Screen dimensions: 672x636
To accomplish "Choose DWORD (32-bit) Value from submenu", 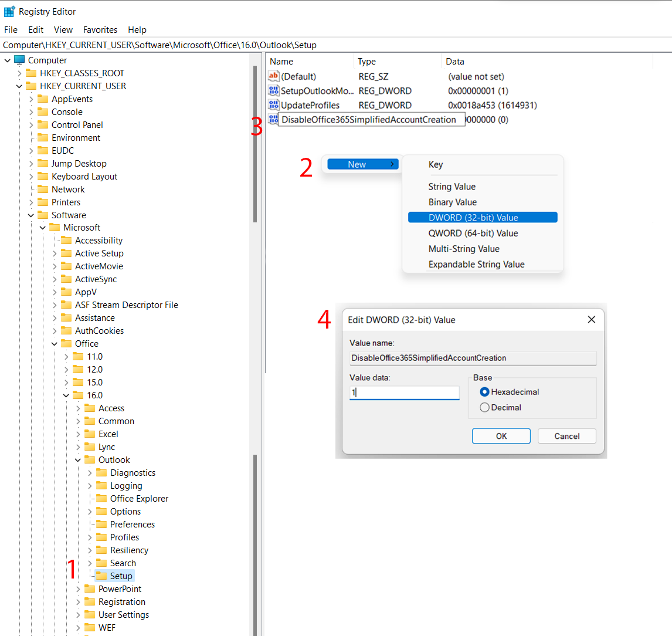I will pyautogui.click(x=483, y=218).
